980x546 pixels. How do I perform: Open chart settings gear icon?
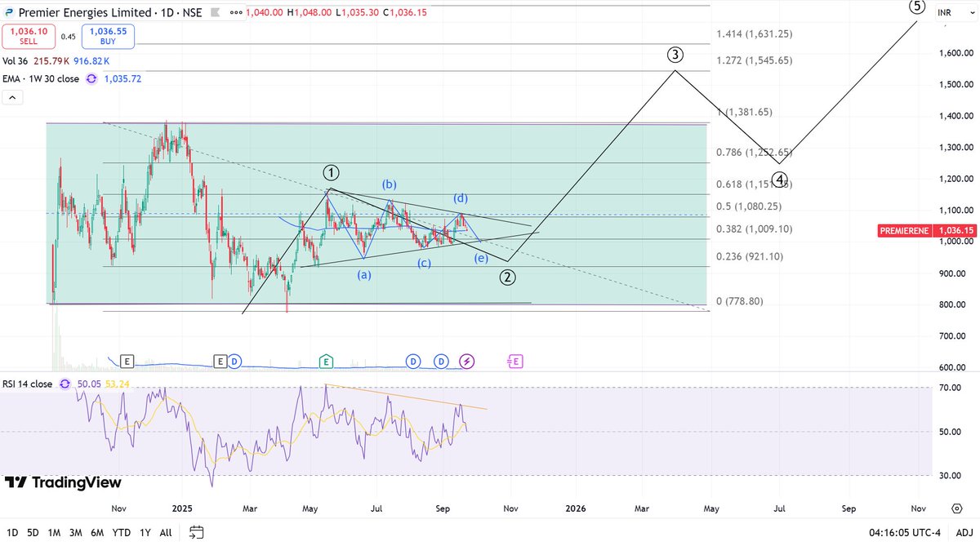click(956, 508)
